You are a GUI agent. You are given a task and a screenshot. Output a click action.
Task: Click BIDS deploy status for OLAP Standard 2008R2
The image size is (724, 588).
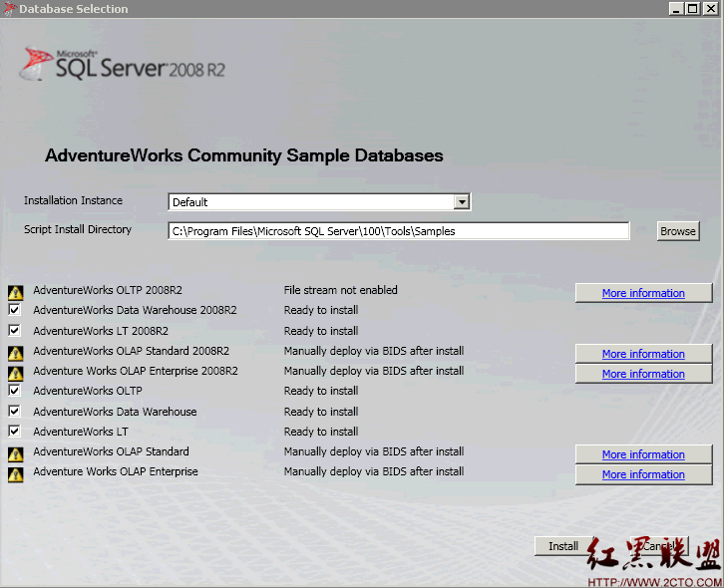(x=374, y=351)
